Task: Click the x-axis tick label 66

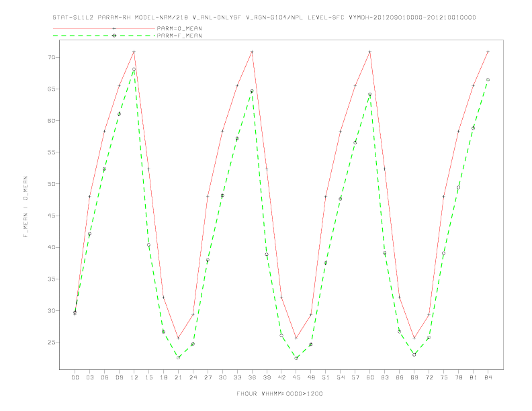Action: pos(400,377)
